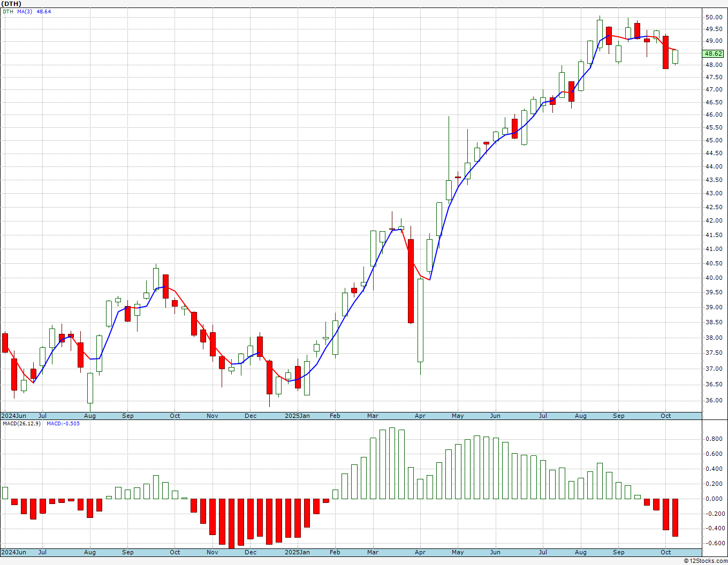This screenshot has height=565, width=728.
Task: Click the 36.00 price level label
Action: 714,400
